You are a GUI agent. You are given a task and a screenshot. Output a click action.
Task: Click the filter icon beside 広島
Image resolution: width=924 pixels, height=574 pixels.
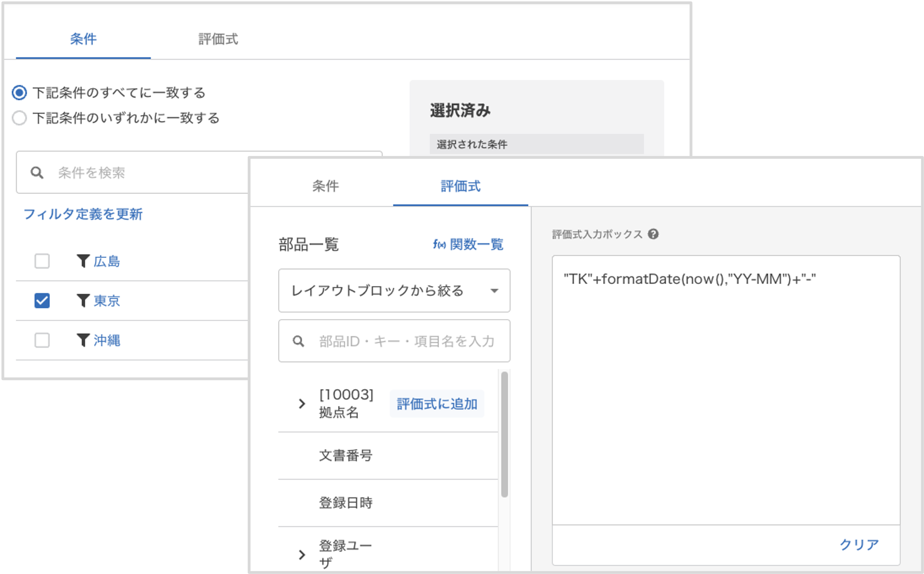83,261
